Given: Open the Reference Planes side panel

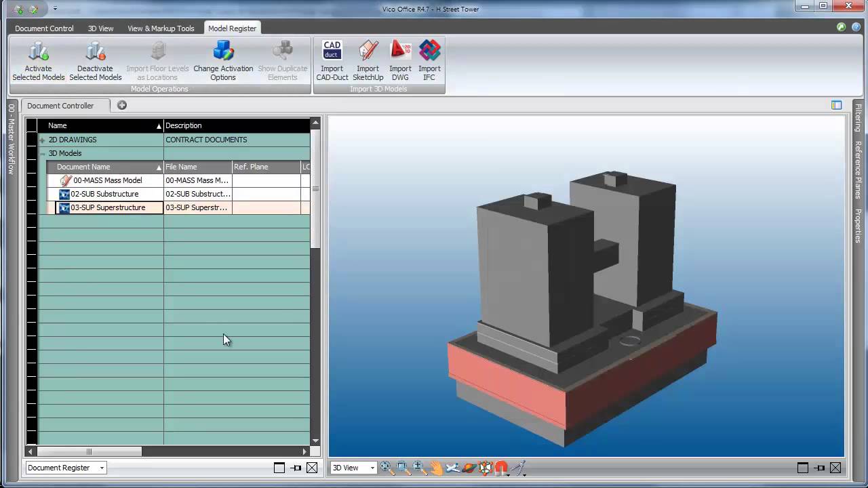Looking at the screenshot, I should point(858,170).
